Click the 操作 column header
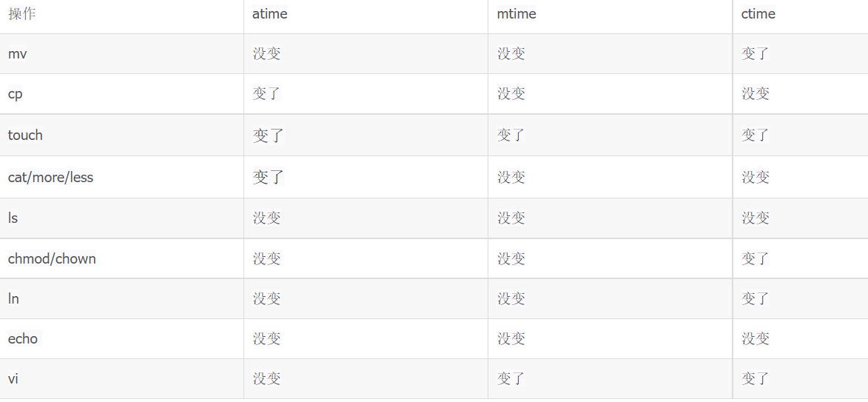Viewport: 868px width, 402px height. point(21,14)
